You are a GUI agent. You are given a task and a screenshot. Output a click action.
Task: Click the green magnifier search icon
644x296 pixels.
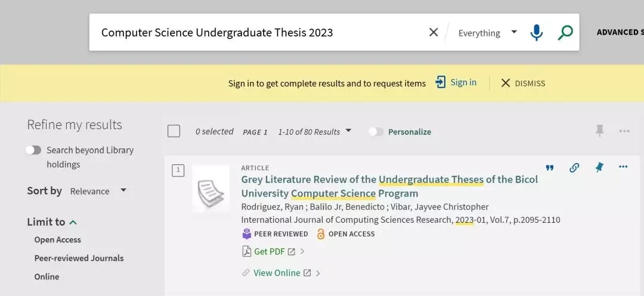[x=565, y=32]
